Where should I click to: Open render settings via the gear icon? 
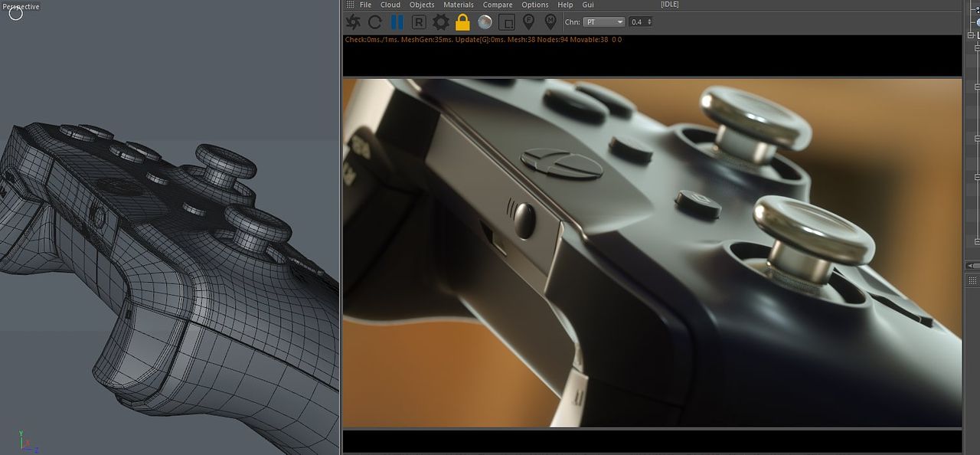pos(441,22)
